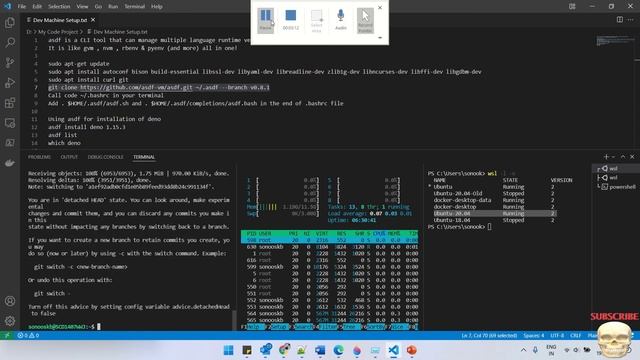Toggle the Audio microphone in recorder
The image size is (640, 360).
click(x=340, y=20)
